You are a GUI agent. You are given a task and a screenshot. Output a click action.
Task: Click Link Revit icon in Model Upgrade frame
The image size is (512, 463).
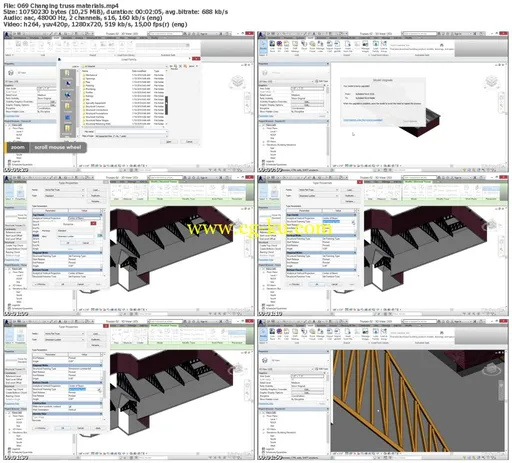272,46
